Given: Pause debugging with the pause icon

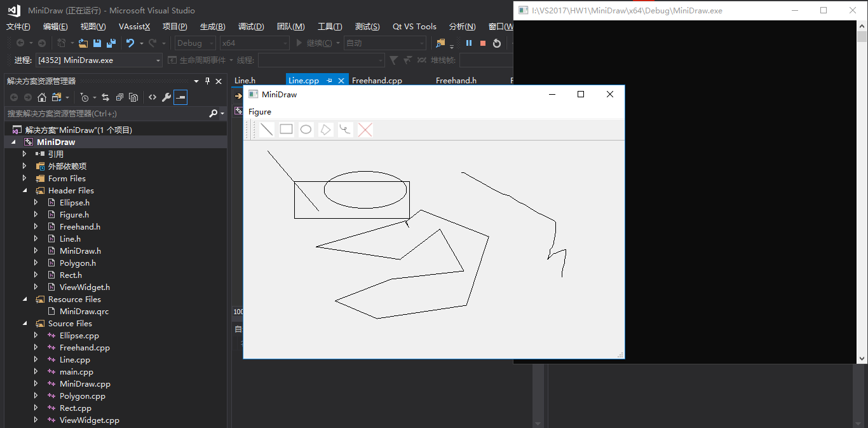Looking at the screenshot, I should (x=469, y=43).
